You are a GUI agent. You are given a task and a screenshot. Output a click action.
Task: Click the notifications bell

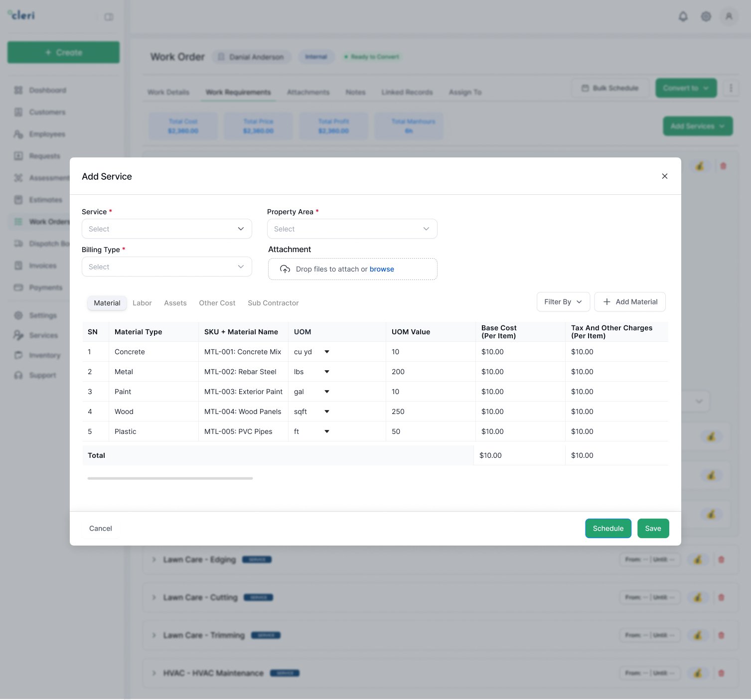tap(682, 16)
